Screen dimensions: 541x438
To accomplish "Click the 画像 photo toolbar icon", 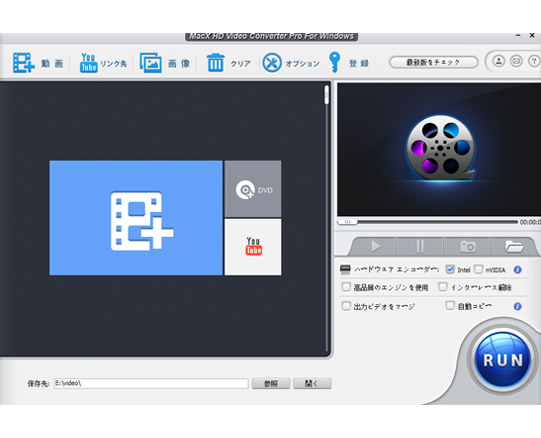I will [x=150, y=62].
